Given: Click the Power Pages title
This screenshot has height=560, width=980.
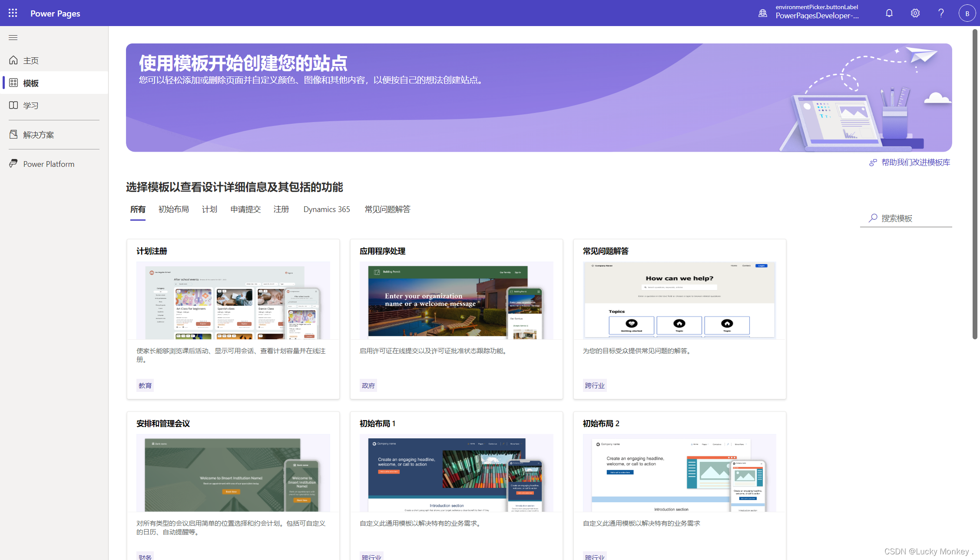Looking at the screenshot, I should point(55,13).
